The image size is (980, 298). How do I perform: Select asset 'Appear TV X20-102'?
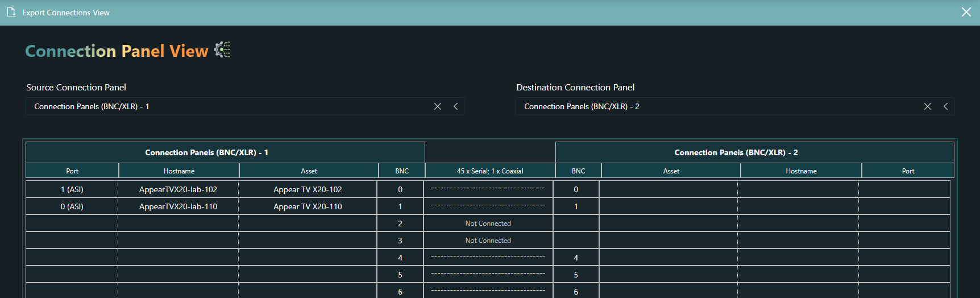coord(308,189)
